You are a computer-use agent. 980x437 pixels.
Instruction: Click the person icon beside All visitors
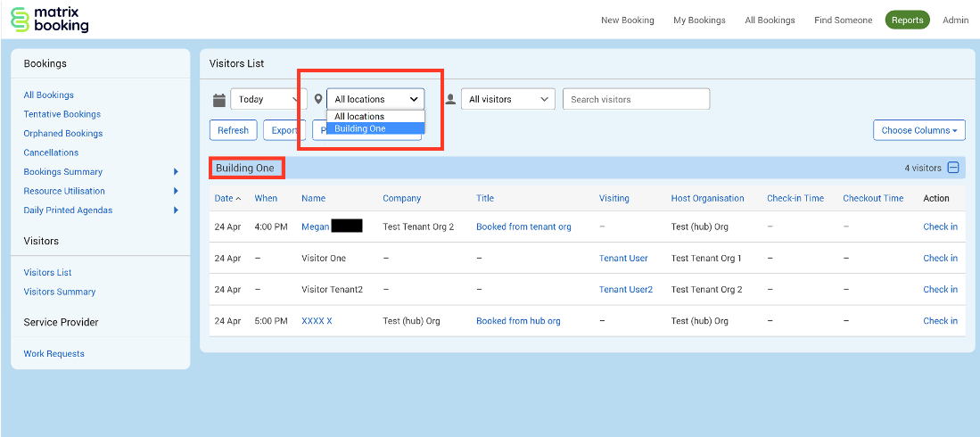click(x=451, y=100)
